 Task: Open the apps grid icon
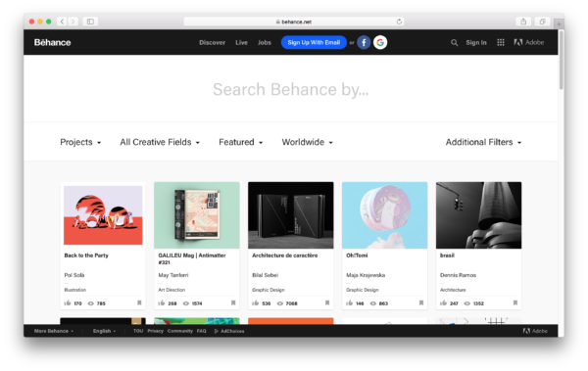point(501,42)
